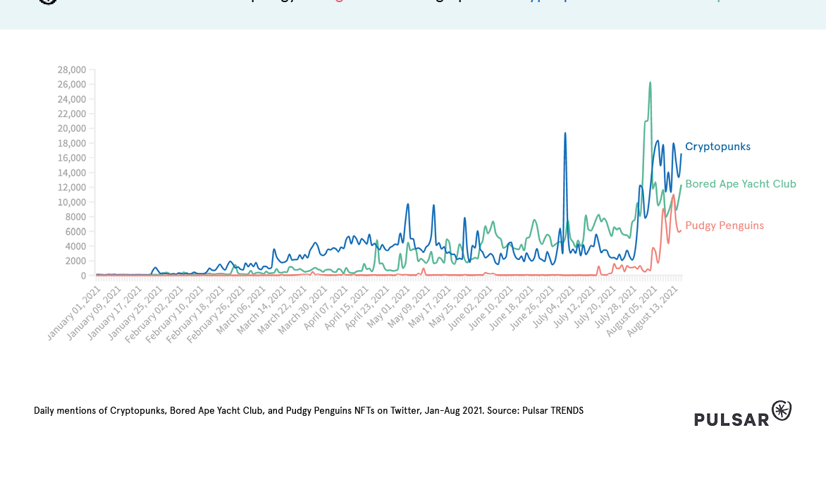The height and width of the screenshot is (504, 826).
Task: Click the PULSAR wordmark text
Action: point(731,419)
